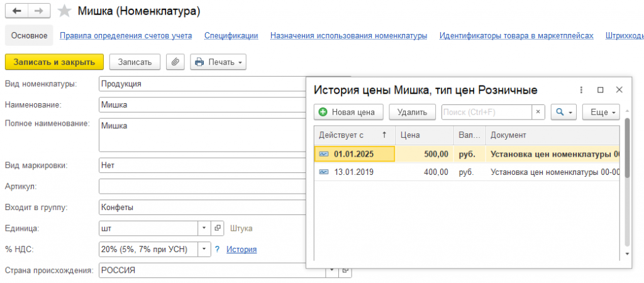
Task: Click the Наименование input field
Action: click(x=203, y=105)
